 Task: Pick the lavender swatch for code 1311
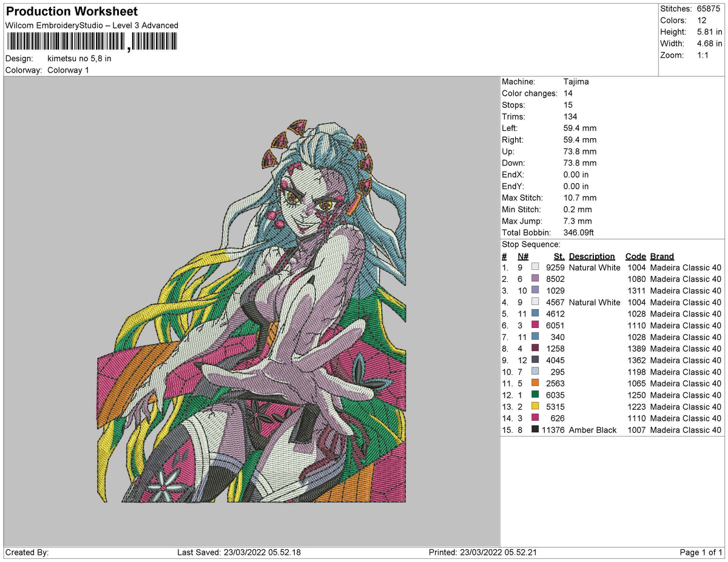pyautogui.click(x=535, y=290)
